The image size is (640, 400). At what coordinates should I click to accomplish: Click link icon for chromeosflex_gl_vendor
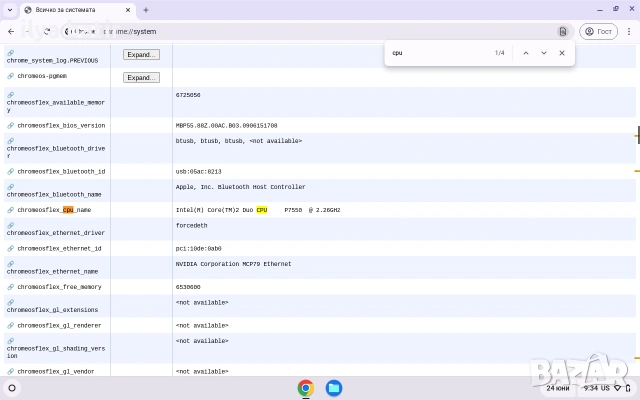pos(11,371)
